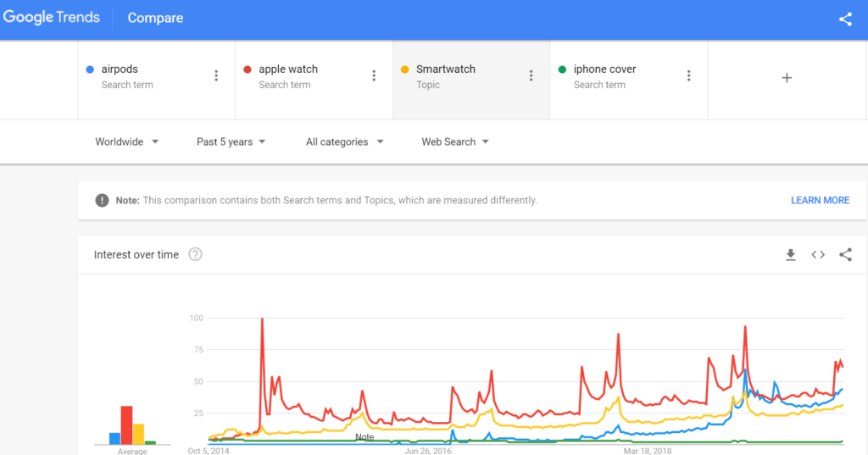Screen dimensions: 868x455
Task: Open the Web Search type dropdown
Action: click(455, 141)
